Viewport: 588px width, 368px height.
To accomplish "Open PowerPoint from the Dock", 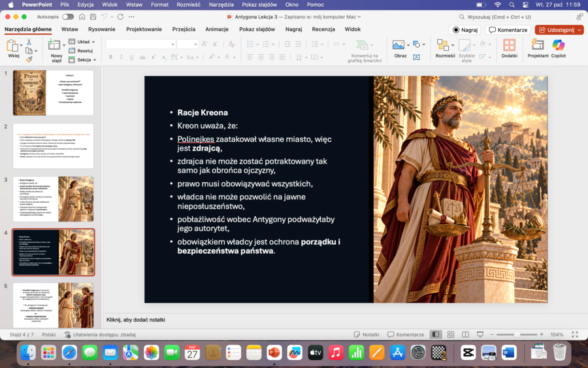I will tap(274, 352).
